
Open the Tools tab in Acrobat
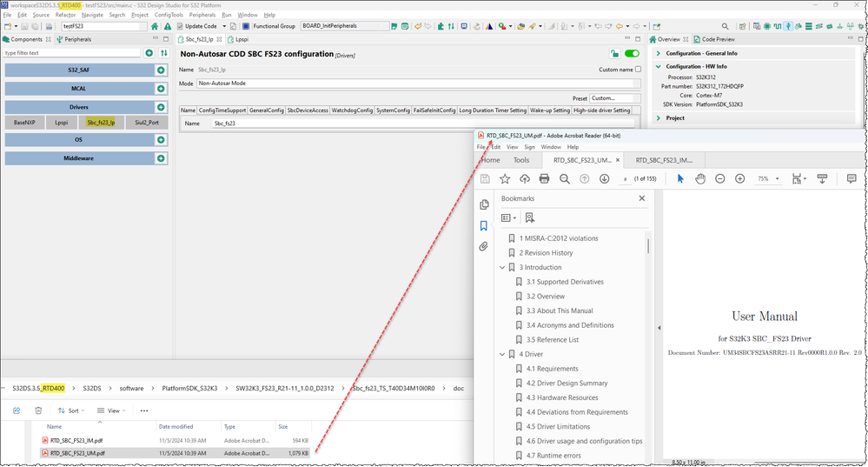pyautogui.click(x=521, y=160)
